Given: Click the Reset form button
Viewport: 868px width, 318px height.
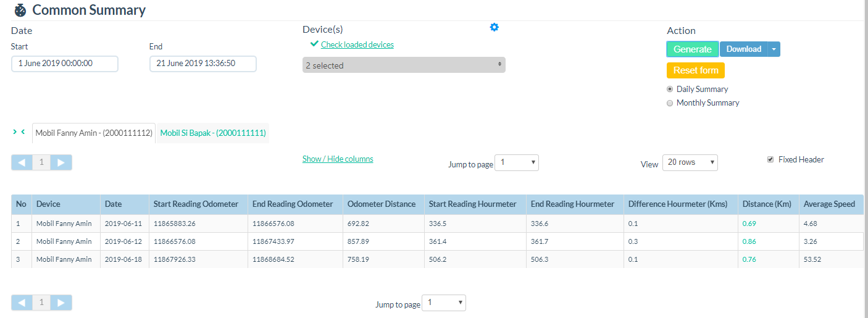Looking at the screenshot, I should [x=695, y=70].
